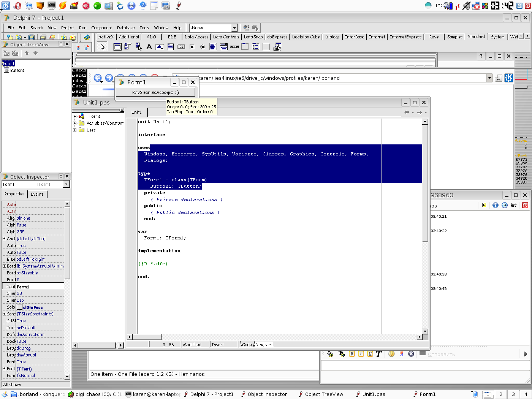This screenshot has height=399, width=532.
Task: Expand BorderIcons property in Object Inspector
Action: 4,266
